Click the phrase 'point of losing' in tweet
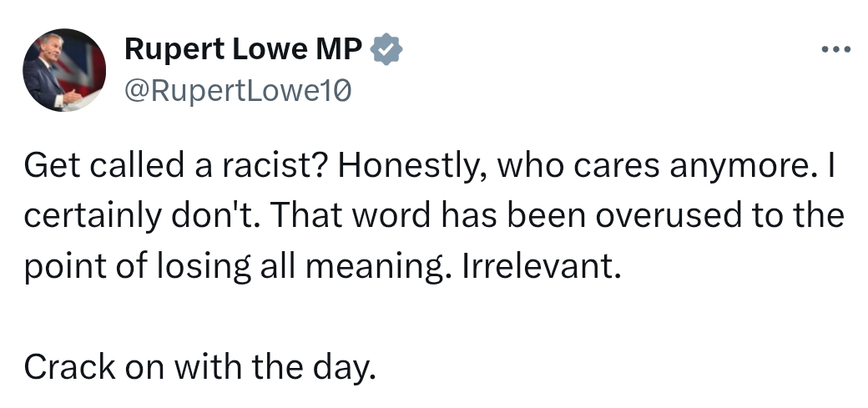 click(x=137, y=268)
